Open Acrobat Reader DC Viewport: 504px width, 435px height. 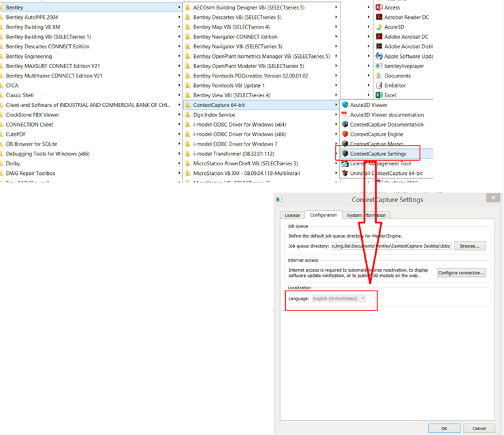(x=404, y=17)
